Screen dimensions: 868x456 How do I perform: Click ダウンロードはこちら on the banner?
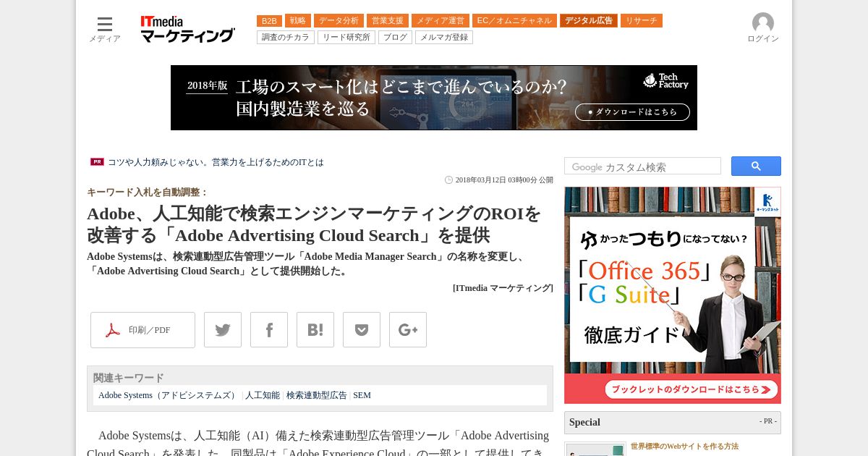632,112
